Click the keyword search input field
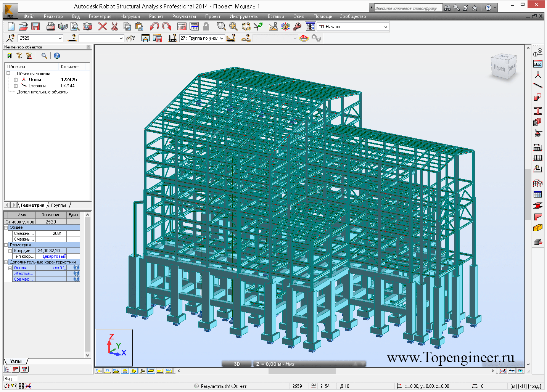This screenshot has height=392, width=547. 408,8
